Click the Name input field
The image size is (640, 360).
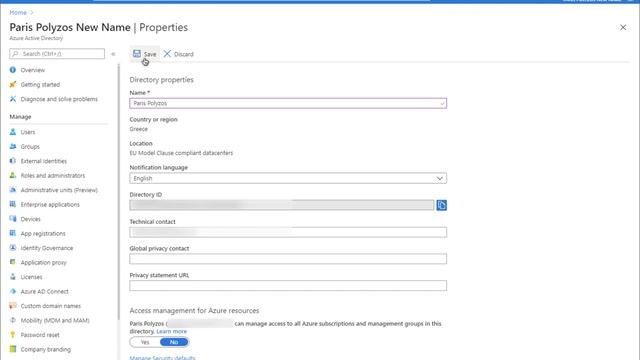[x=288, y=103]
